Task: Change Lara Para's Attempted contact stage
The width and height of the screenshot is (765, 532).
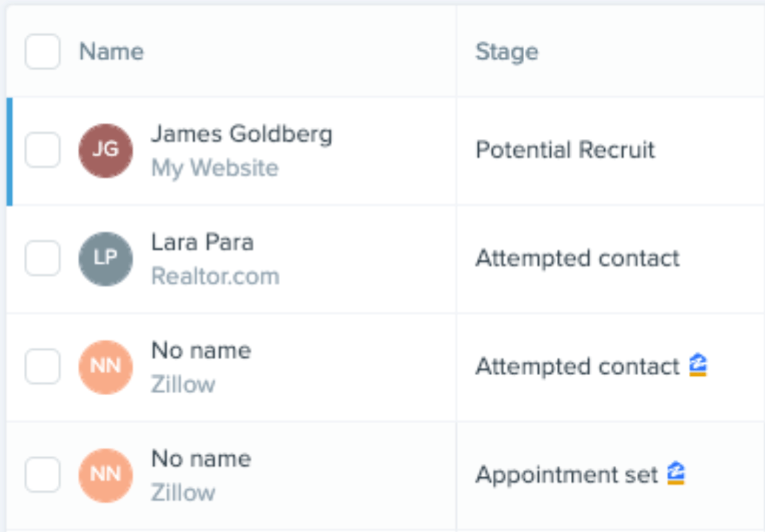Action: click(x=577, y=258)
